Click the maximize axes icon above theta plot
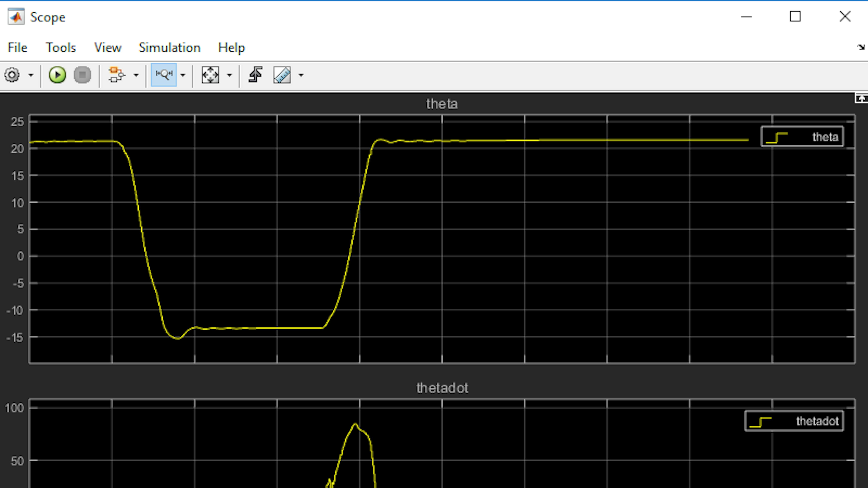Screen dimensions: 868x488 (x=862, y=98)
